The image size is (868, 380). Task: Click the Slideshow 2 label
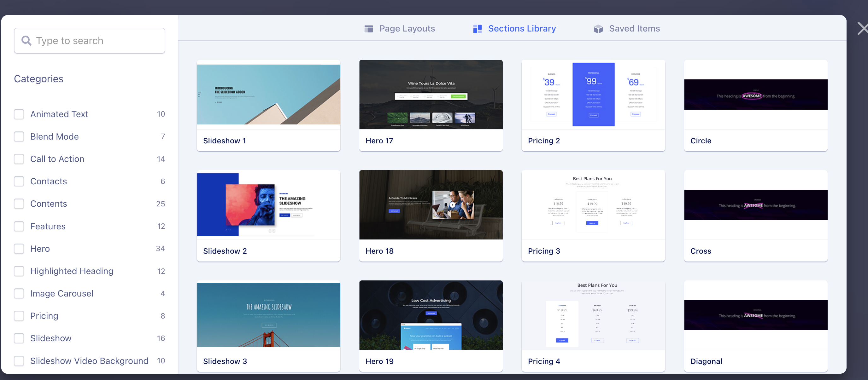[225, 251]
